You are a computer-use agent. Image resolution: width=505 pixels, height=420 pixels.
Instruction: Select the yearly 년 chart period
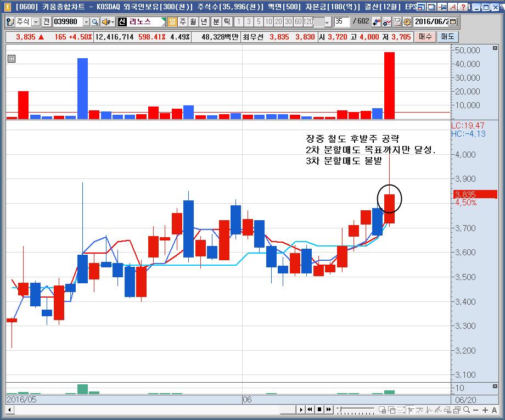204,22
